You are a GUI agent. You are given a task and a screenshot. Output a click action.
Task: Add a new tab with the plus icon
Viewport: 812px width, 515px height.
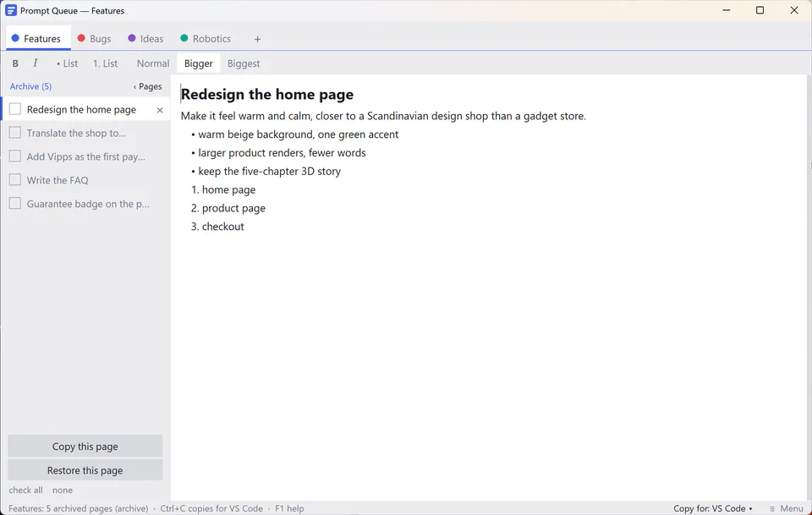point(257,40)
